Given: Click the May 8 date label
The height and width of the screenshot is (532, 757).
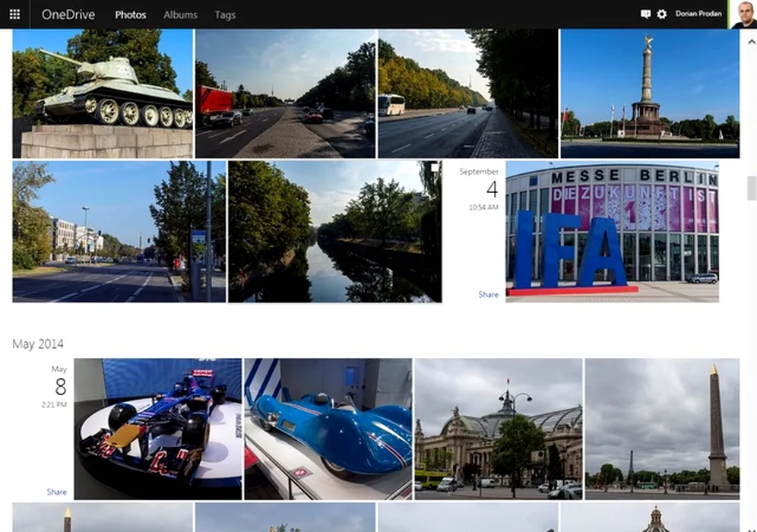Looking at the screenshot, I should click(59, 381).
